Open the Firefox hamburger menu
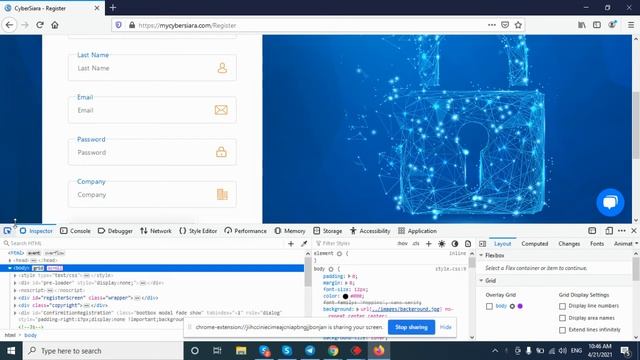 point(631,25)
